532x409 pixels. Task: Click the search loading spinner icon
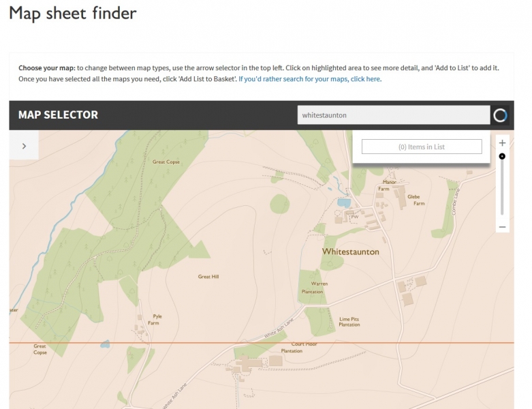pyautogui.click(x=501, y=115)
